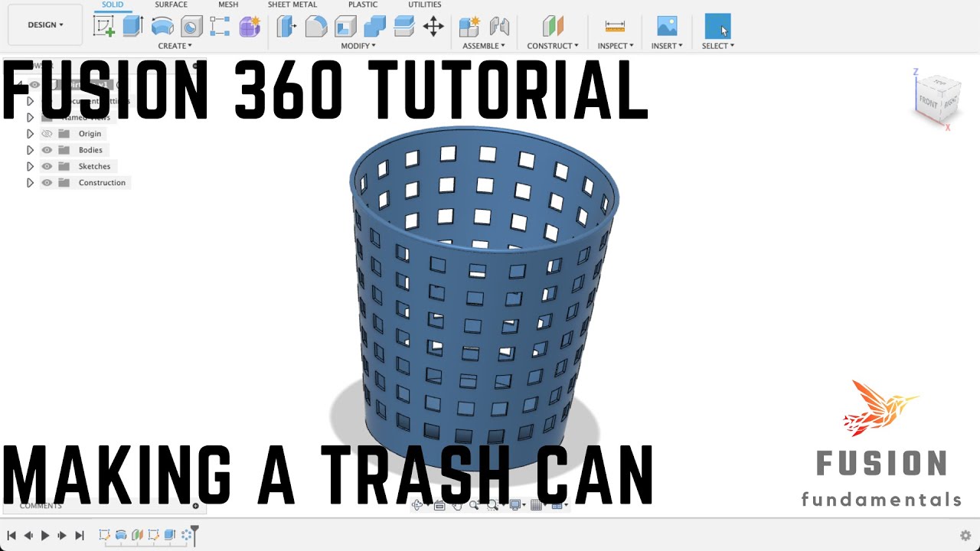This screenshot has width=980, height=551.
Task: Step forward one timeline feature
Action: coord(62,536)
